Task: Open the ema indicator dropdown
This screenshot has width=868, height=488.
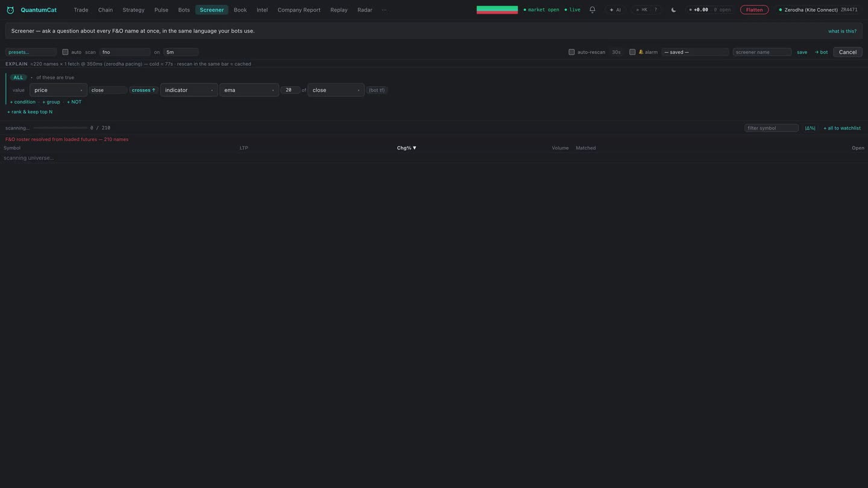Action: point(249,90)
